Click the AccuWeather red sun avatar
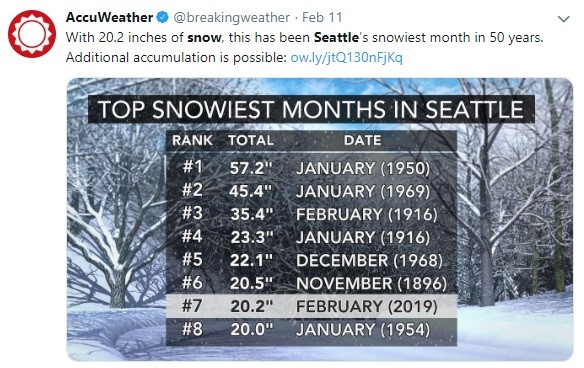The image size is (584, 368). coord(32,34)
